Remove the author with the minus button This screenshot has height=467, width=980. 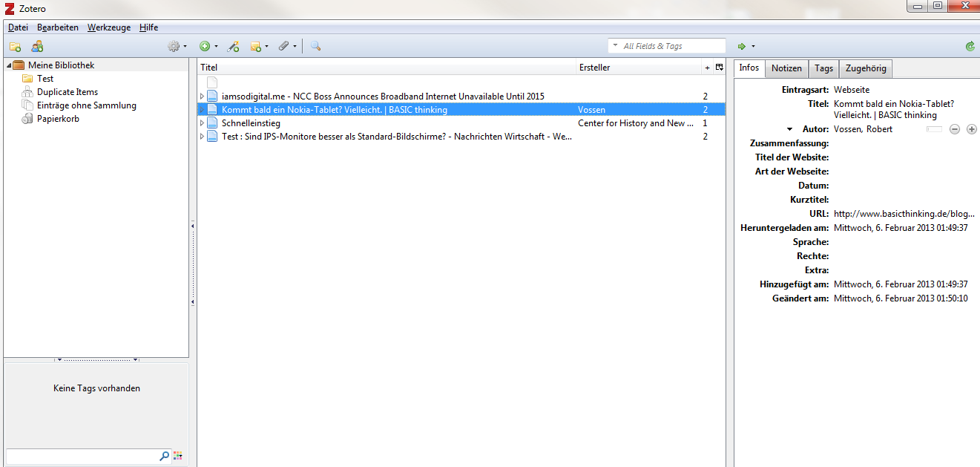coord(954,129)
